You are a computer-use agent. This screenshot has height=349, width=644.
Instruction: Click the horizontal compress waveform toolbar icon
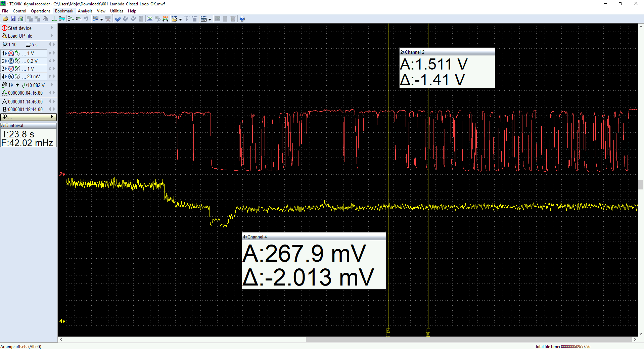click(x=79, y=19)
